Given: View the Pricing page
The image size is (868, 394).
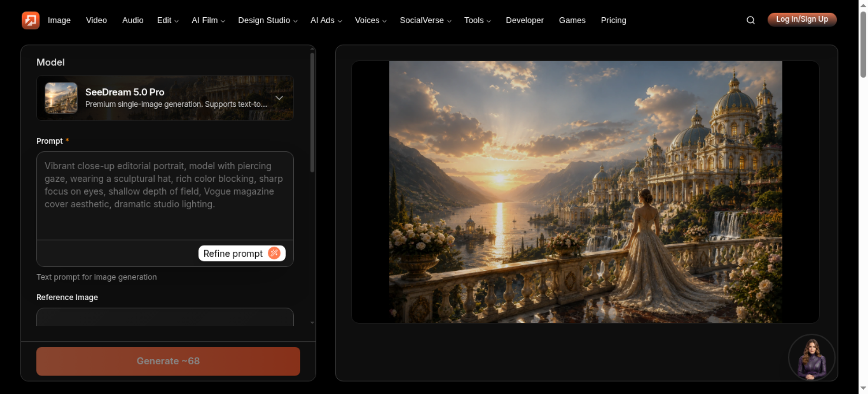Looking at the screenshot, I should click(613, 20).
